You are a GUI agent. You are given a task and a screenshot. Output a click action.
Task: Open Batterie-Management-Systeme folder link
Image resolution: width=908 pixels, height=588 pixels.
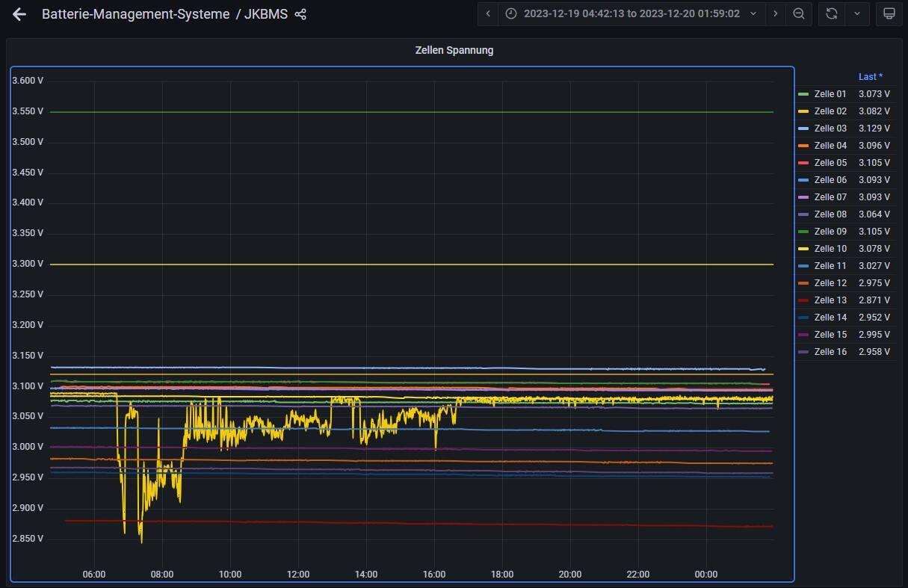click(x=135, y=14)
